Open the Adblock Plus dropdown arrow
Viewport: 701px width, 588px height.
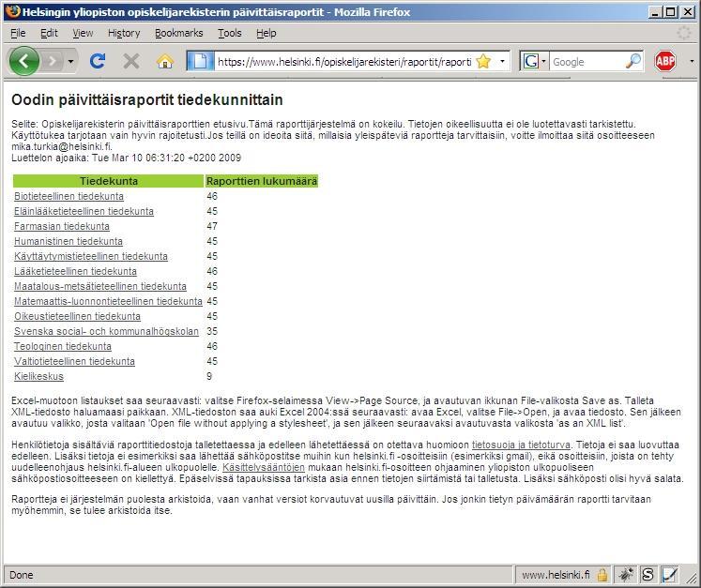pos(692,61)
